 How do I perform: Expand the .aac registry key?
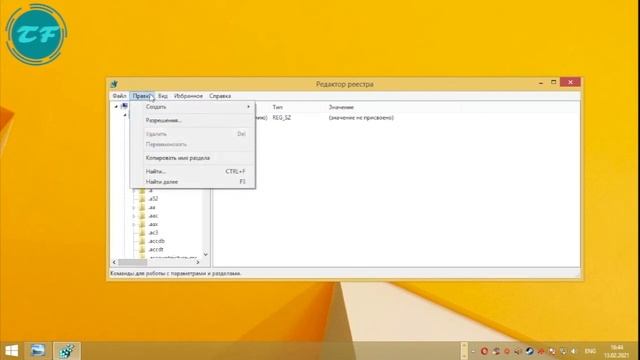tap(133, 216)
